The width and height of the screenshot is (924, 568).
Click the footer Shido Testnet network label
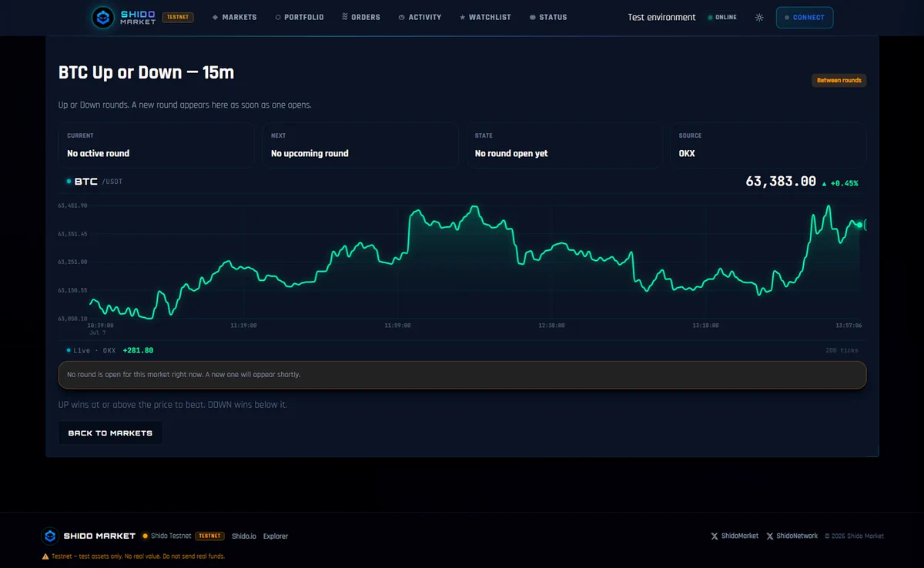coord(166,536)
